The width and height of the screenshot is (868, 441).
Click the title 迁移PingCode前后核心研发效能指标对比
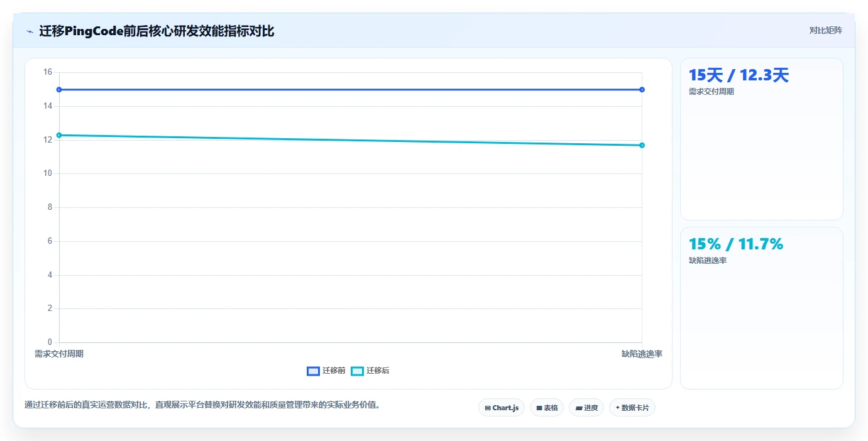pyautogui.click(x=157, y=31)
